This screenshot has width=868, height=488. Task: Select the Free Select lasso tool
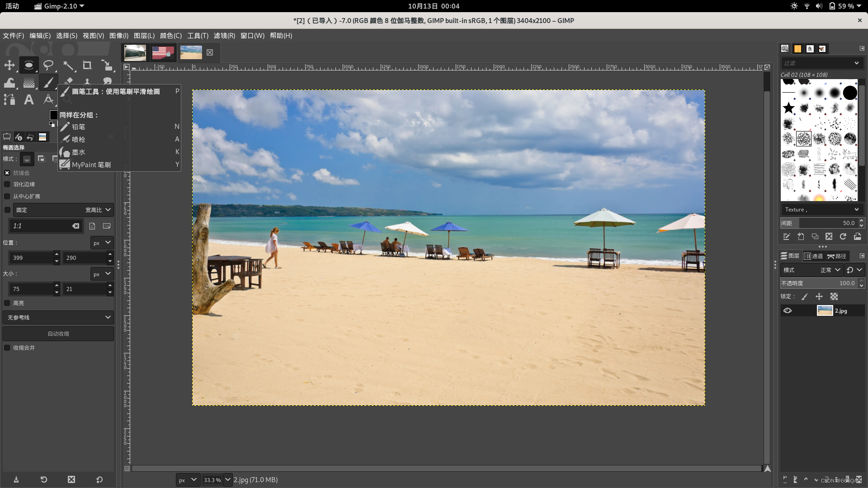[48, 66]
